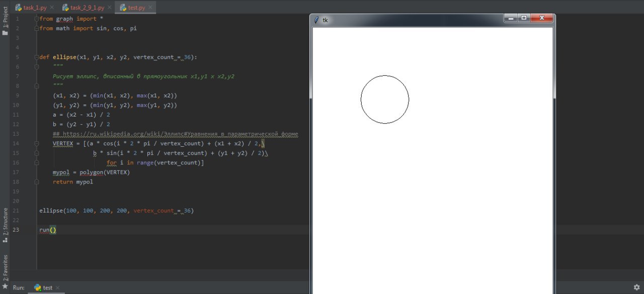Click 'for i in range(vertex_count)]' line

(155, 163)
